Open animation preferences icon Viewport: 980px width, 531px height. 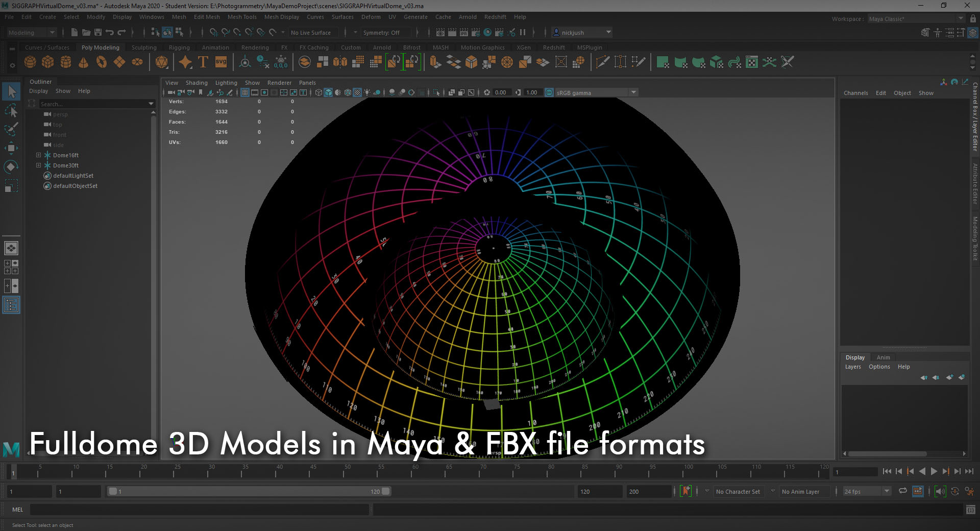tap(969, 491)
